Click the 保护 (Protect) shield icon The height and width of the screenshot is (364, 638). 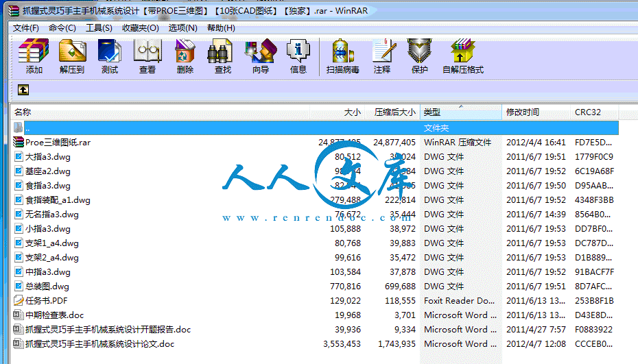coord(419,51)
